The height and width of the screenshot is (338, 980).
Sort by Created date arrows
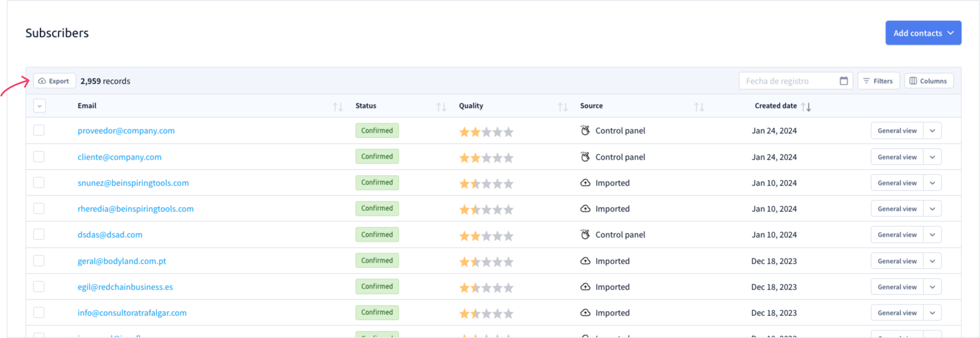point(806,107)
